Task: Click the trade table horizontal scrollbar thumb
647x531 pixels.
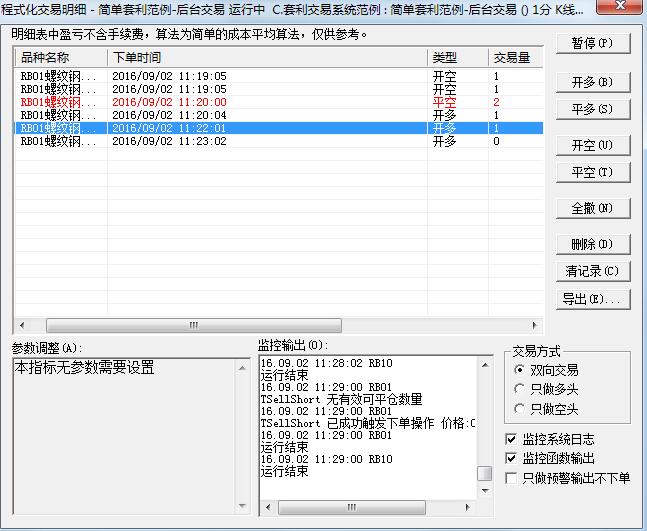Action: point(194,325)
